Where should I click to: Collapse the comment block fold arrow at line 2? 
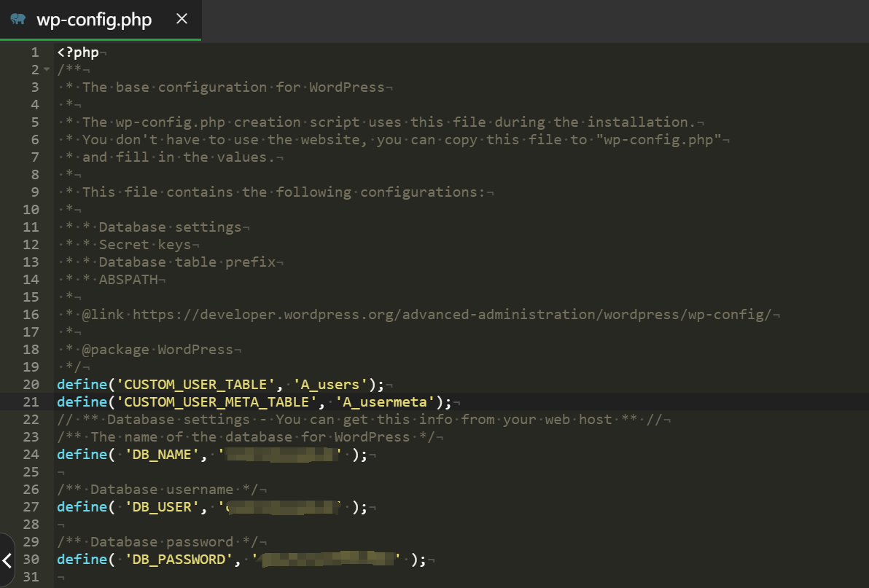(x=47, y=70)
